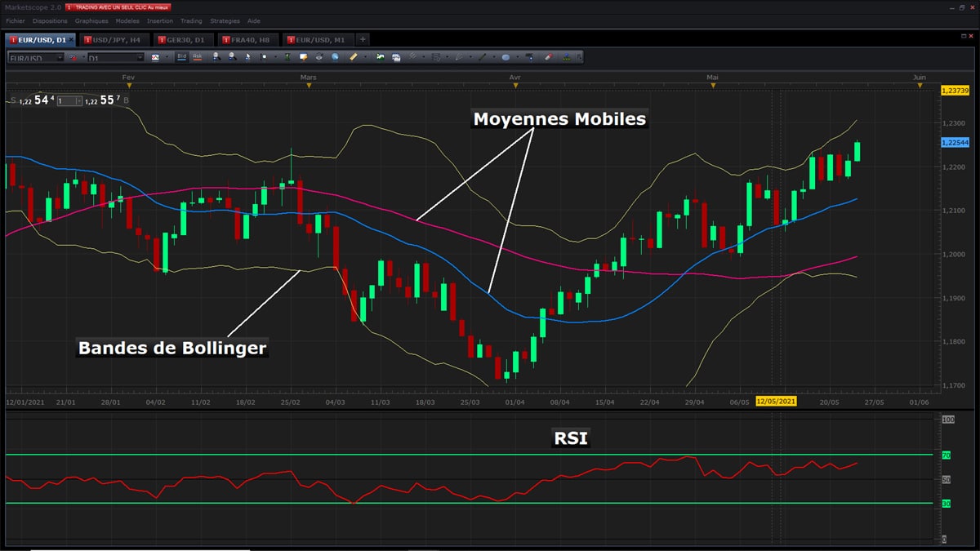Viewport: 980px width, 551px height.
Task: Click the blue 1,22544 current price label
Action: [x=955, y=142]
